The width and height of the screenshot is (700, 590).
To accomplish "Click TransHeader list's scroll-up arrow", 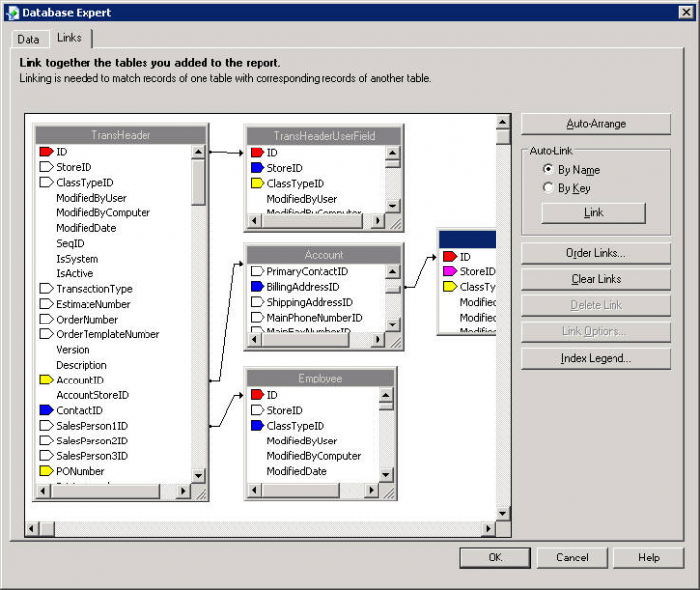I will point(199,151).
